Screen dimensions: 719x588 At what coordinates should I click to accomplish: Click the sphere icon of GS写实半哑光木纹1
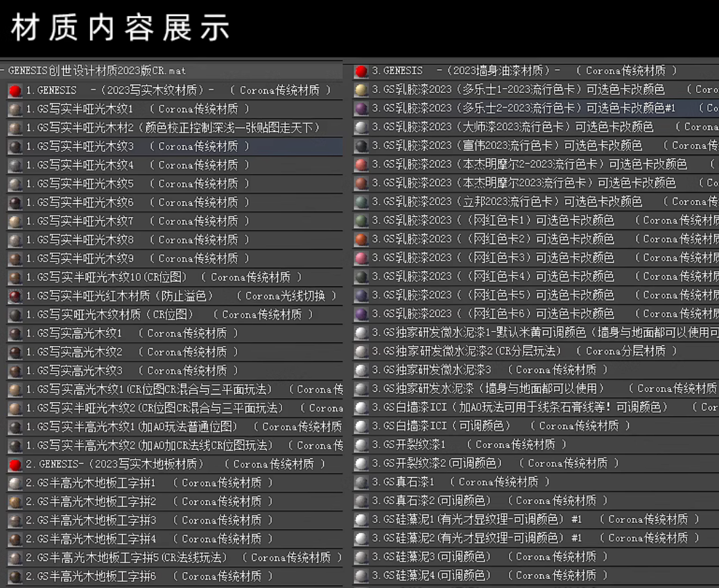[x=15, y=110]
